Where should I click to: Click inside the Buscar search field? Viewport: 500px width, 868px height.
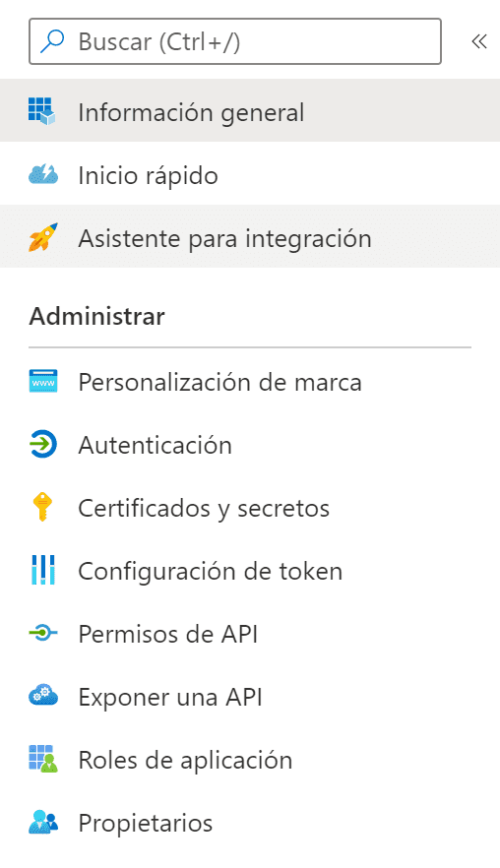point(235,41)
